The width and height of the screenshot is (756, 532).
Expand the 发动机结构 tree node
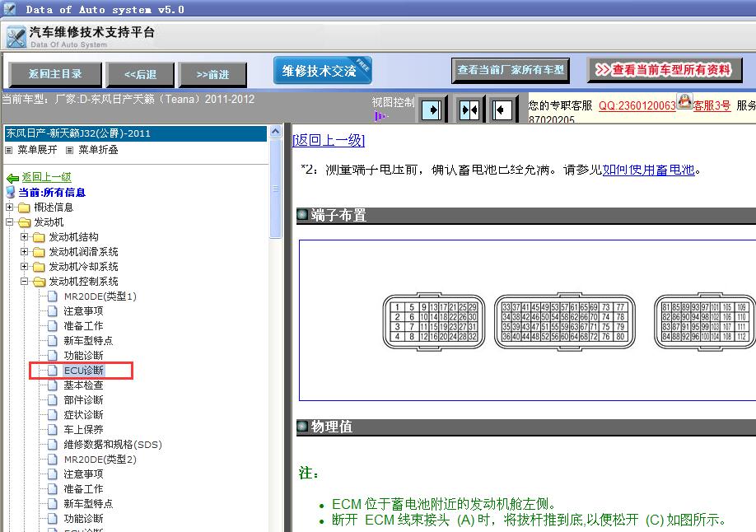[24, 237]
